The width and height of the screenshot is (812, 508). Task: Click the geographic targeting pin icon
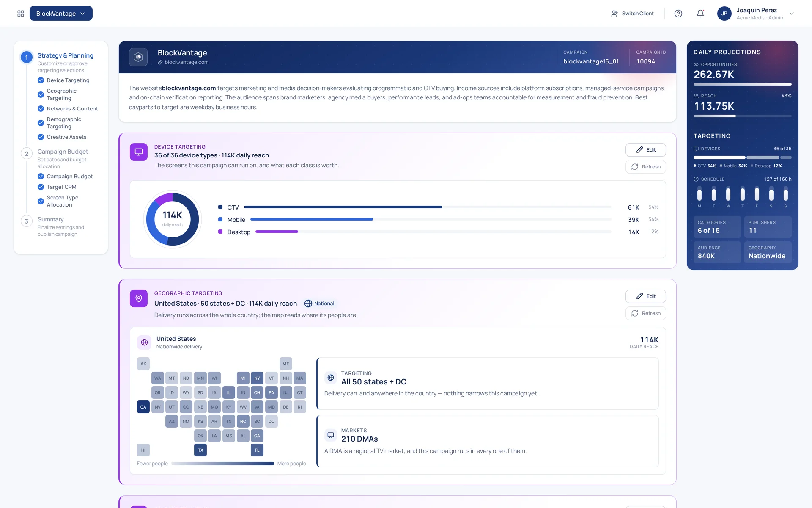139,298
